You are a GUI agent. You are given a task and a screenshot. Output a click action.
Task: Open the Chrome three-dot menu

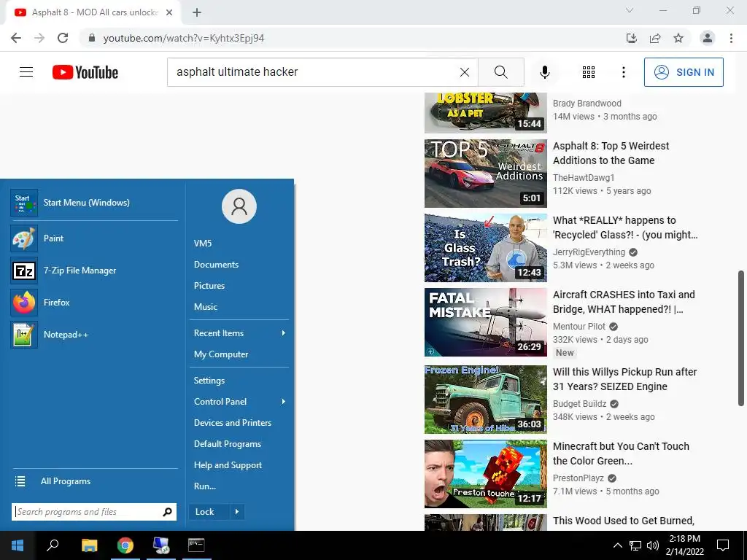tap(731, 38)
